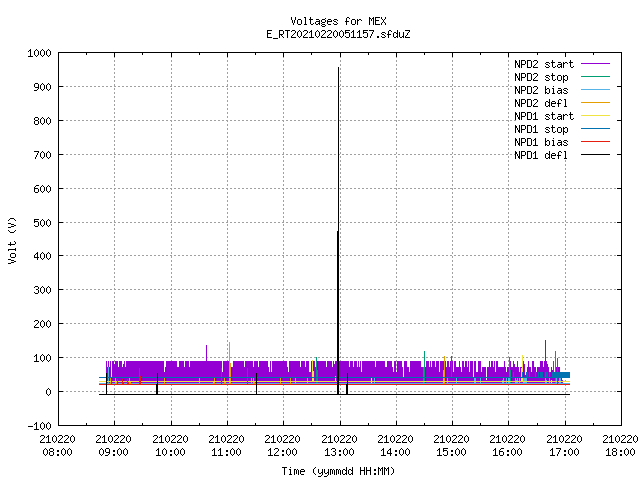Click the black spike near 09:45

(157, 384)
